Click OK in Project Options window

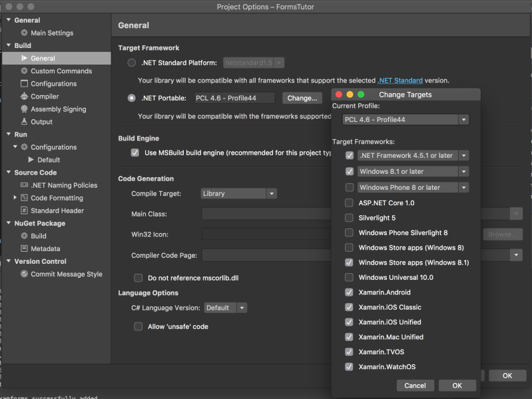click(x=507, y=376)
